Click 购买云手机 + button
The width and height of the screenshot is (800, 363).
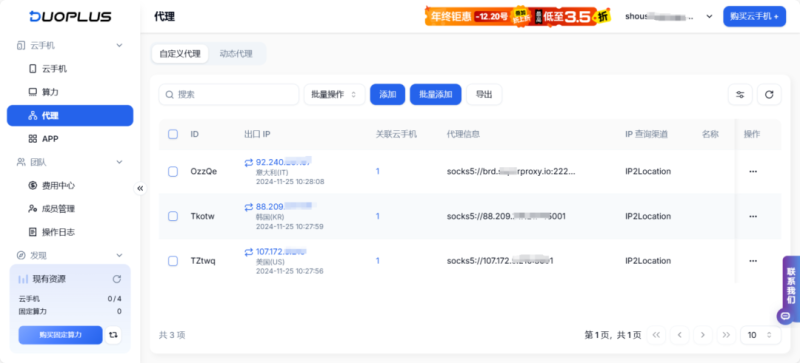pos(755,16)
